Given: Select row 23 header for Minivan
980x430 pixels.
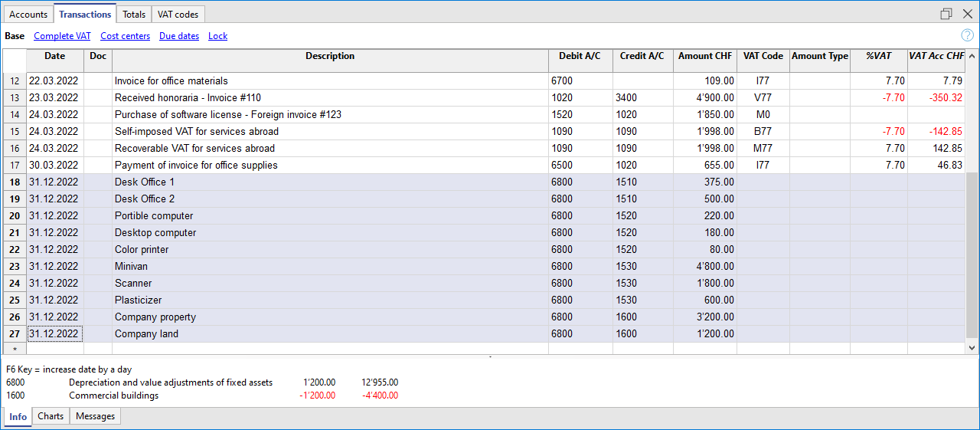Looking at the screenshot, I should pos(15,266).
